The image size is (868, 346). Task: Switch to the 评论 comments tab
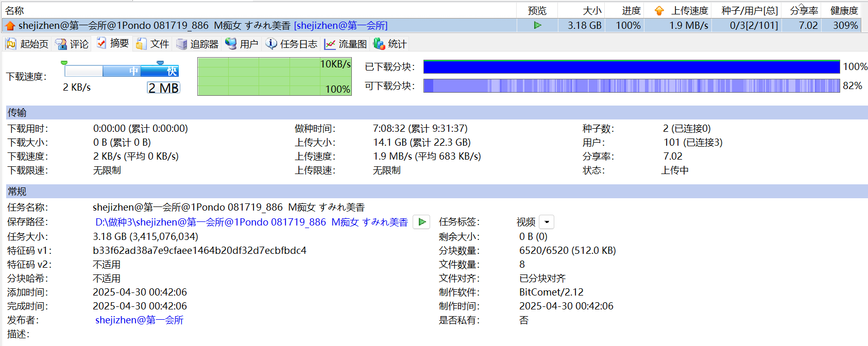tap(73, 44)
